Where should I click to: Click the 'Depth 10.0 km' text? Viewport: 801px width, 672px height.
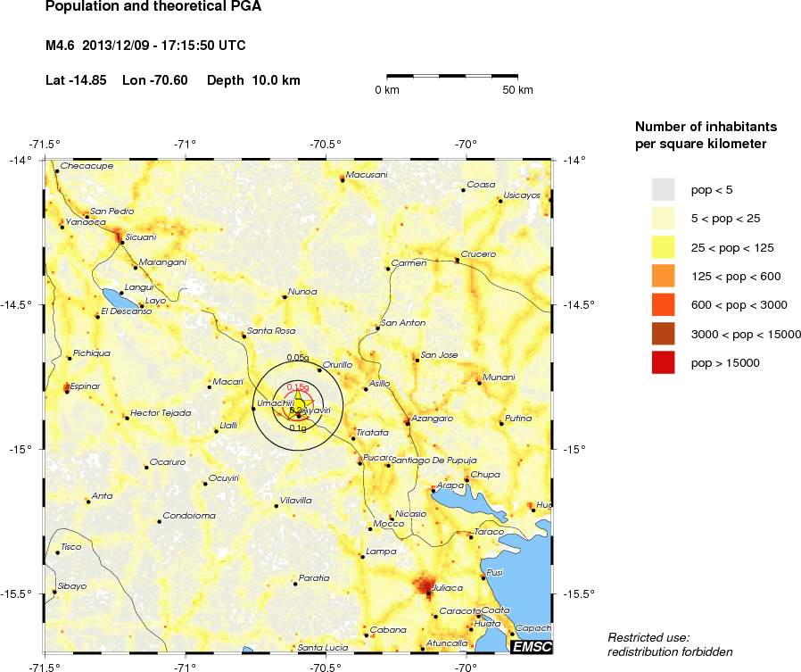tap(253, 80)
